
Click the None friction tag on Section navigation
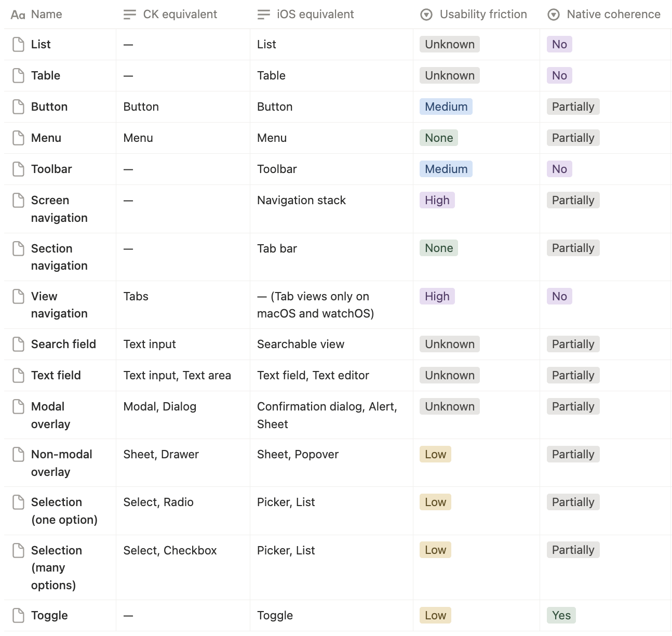[438, 248]
